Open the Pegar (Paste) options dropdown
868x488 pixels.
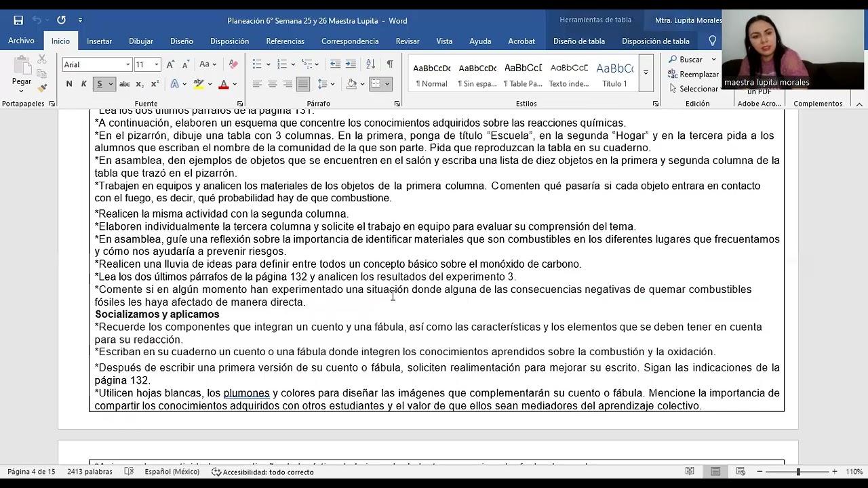[x=22, y=91]
